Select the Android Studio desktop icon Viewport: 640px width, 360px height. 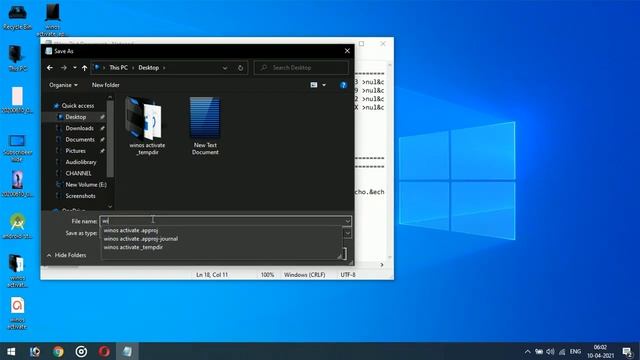[x=17, y=226]
